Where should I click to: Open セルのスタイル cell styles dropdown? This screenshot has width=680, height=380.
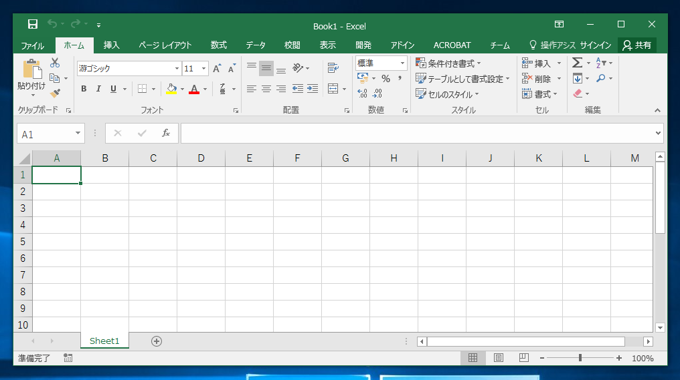point(447,94)
